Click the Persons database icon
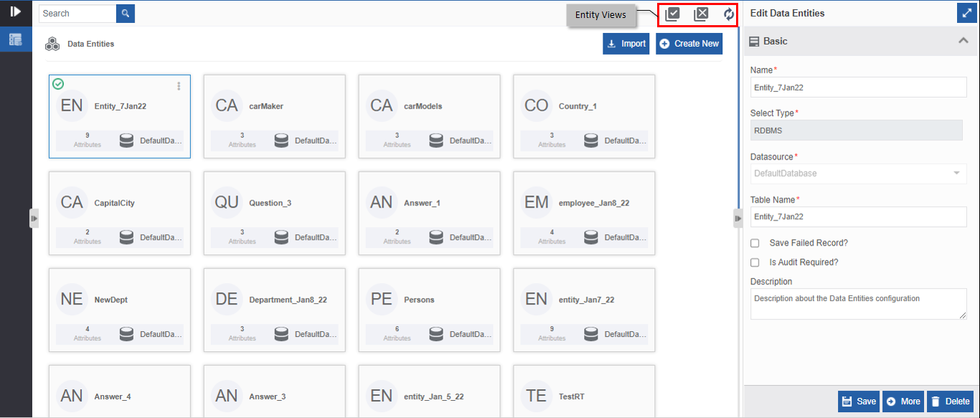The width and height of the screenshot is (980, 418). pyautogui.click(x=436, y=335)
